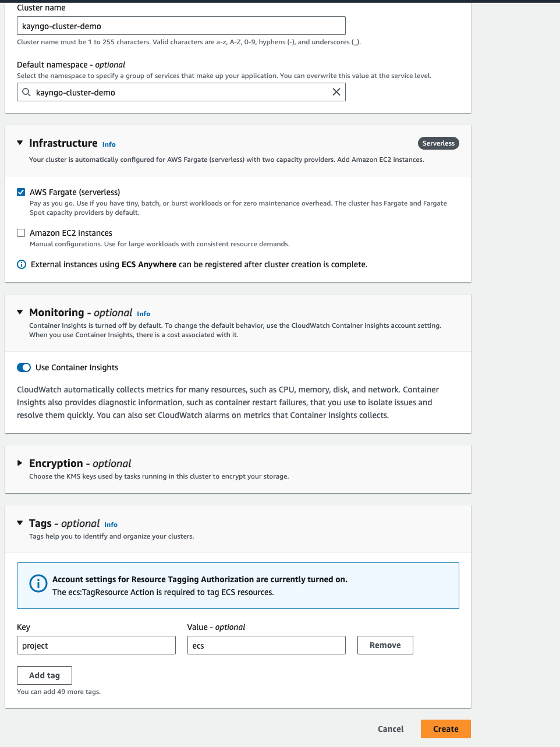The image size is (560, 747).
Task: Click the Remove tag button
Action: click(x=385, y=645)
